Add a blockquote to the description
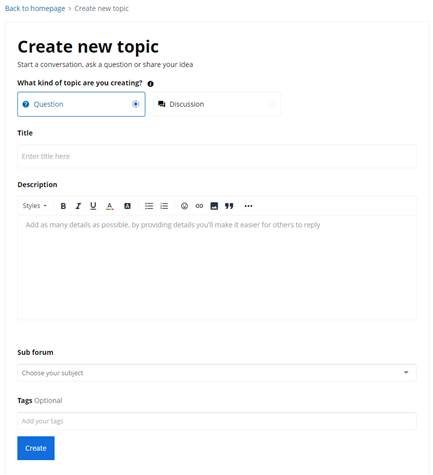 229,206
